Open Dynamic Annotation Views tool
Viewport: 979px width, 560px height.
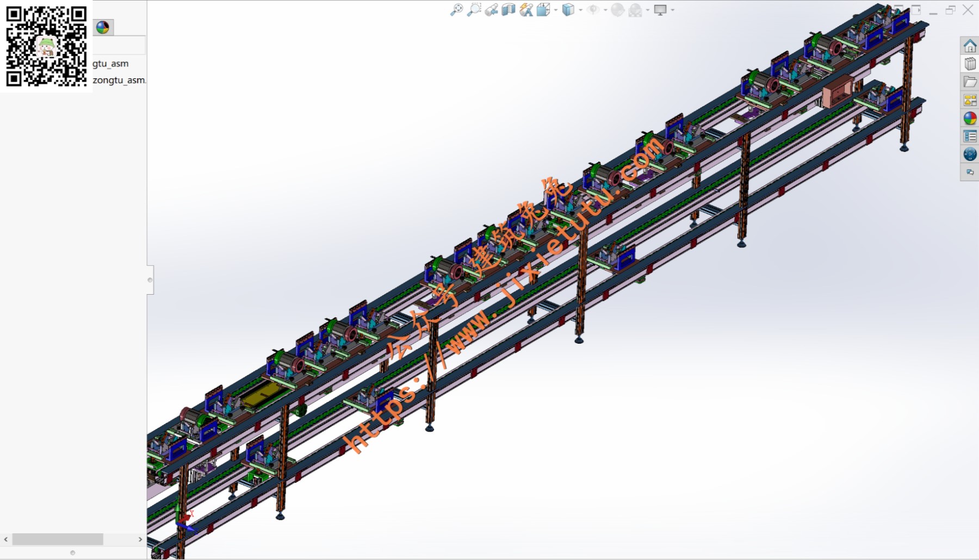click(526, 10)
